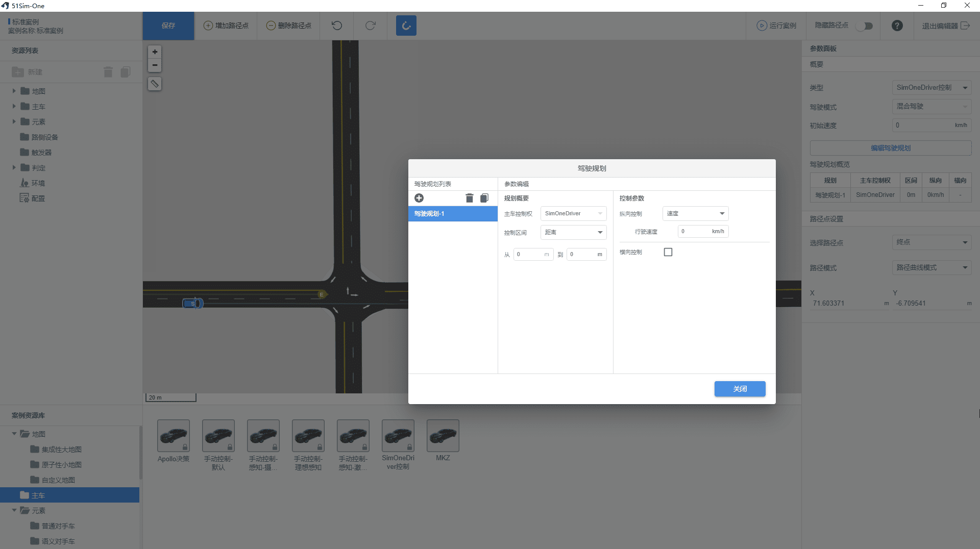The image size is (980, 549).
Task: Click 删除路径点 in the toolbar
Action: [289, 26]
